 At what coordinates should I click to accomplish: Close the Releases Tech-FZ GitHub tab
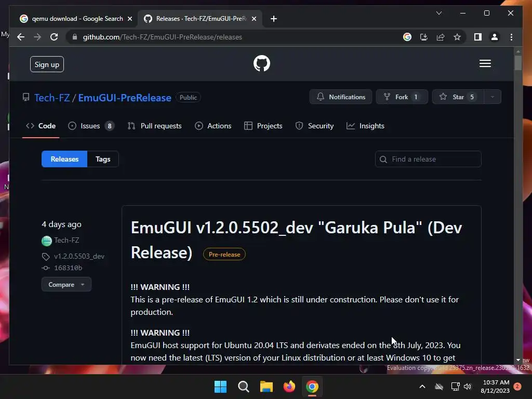(254, 19)
